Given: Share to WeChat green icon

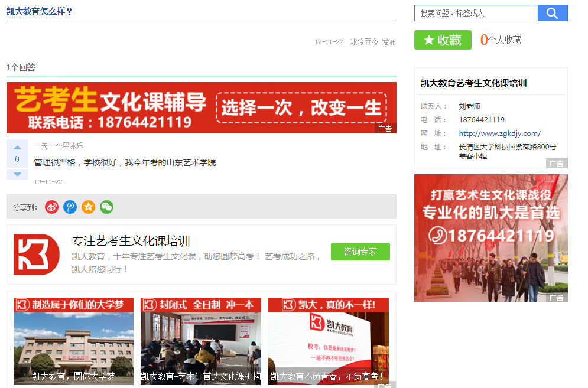Looking at the screenshot, I should pos(107,207).
